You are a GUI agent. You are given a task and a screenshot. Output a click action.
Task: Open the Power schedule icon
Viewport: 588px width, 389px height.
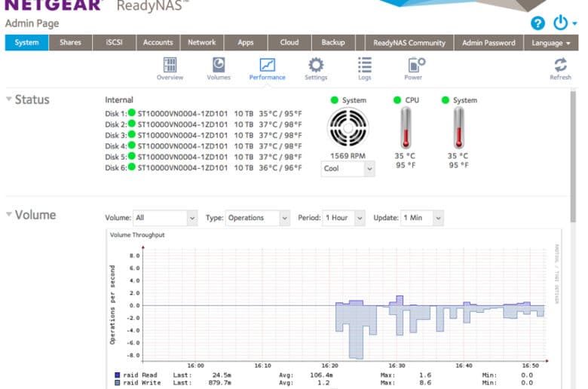416,65
